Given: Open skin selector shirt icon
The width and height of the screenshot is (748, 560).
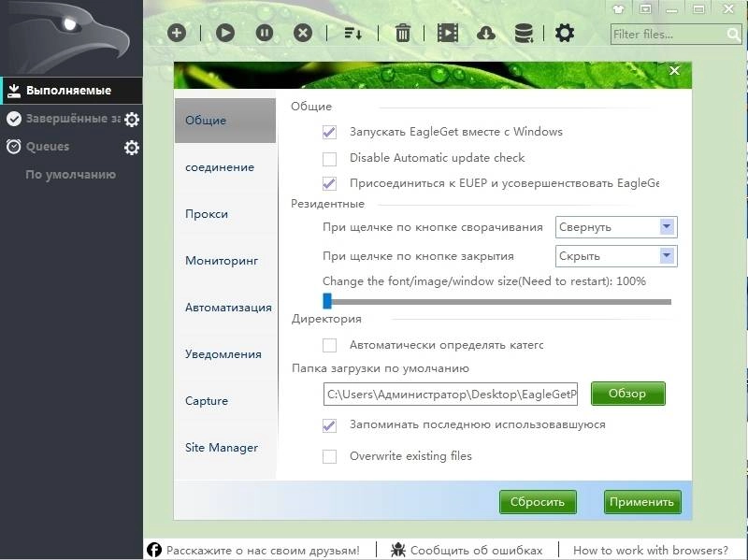Looking at the screenshot, I should pyautogui.click(x=619, y=8).
